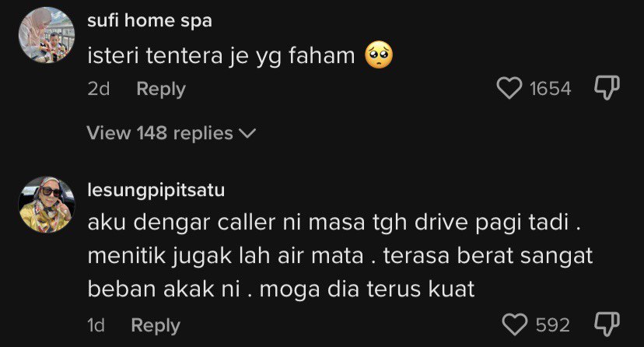
Task: Click the 592 likes count
Action: point(552,325)
